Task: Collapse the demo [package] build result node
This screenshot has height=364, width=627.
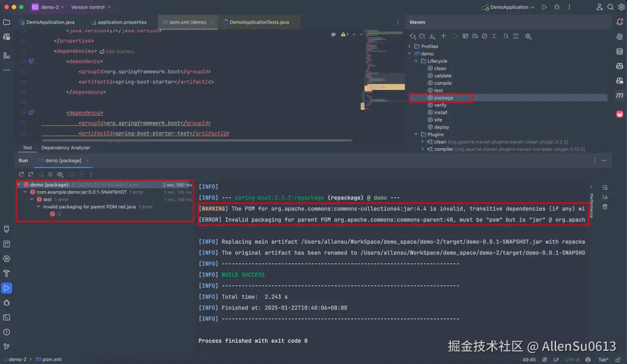Action: point(19,185)
